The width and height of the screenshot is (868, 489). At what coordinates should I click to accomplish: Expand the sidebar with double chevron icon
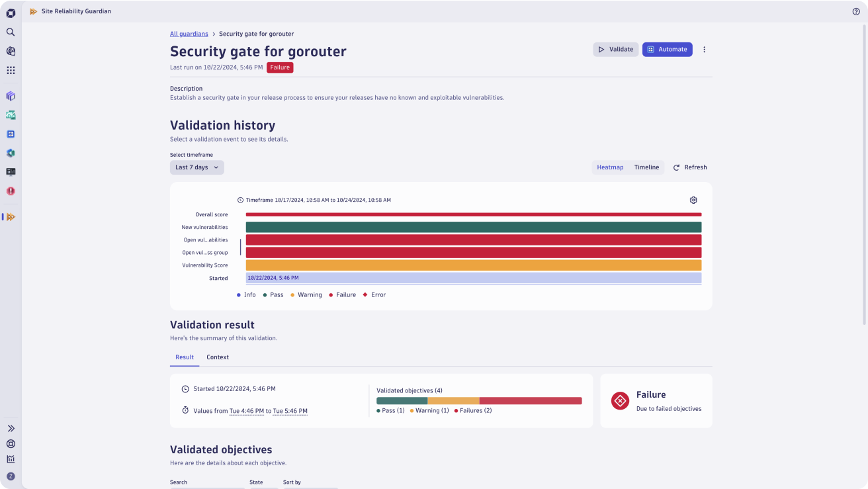point(11,429)
